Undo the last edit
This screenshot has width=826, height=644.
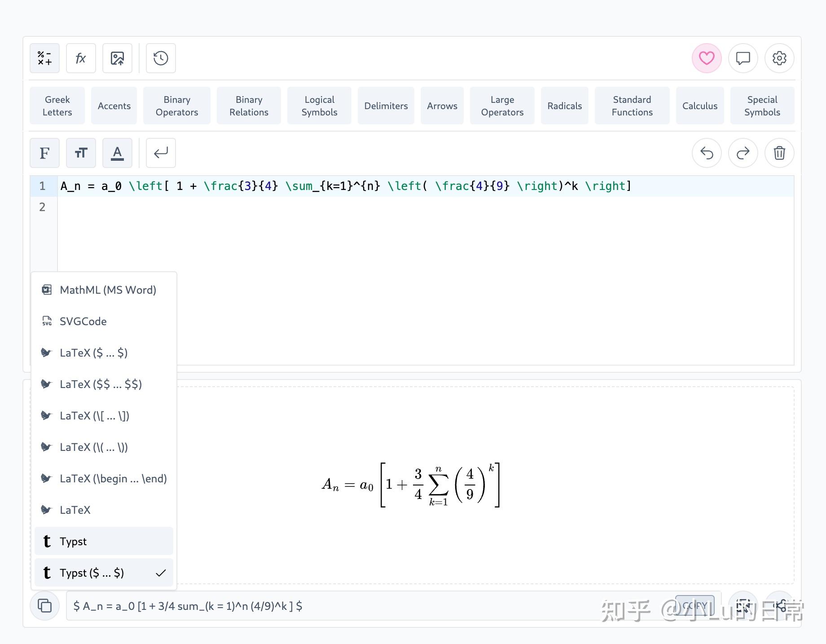(x=707, y=153)
